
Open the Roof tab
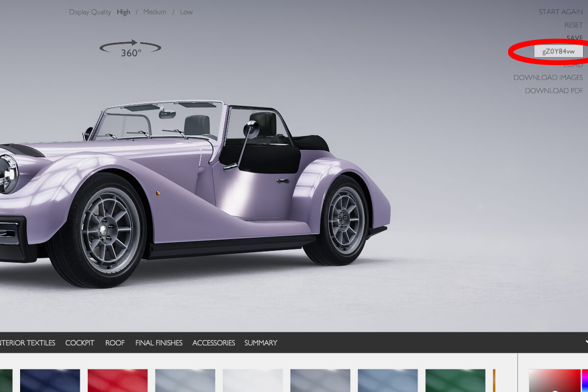point(115,343)
